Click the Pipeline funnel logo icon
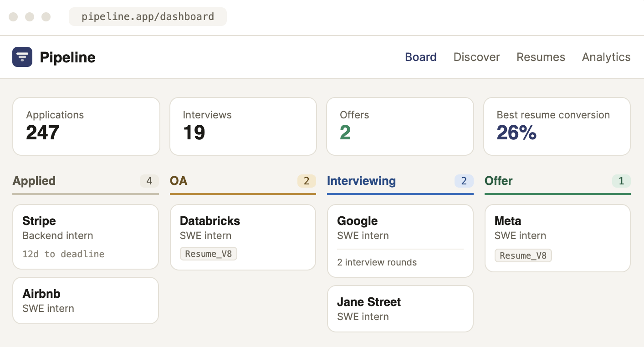This screenshot has width=644, height=347. pyautogui.click(x=22, y=57)
